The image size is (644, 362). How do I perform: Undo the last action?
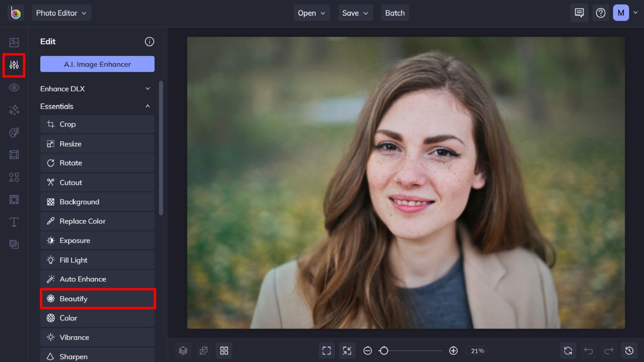[x=589, y=350]
